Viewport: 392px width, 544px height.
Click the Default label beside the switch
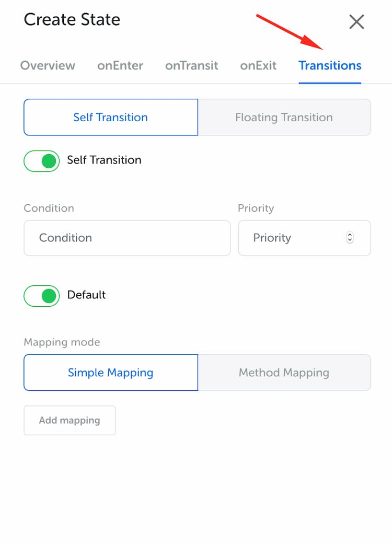86,295
